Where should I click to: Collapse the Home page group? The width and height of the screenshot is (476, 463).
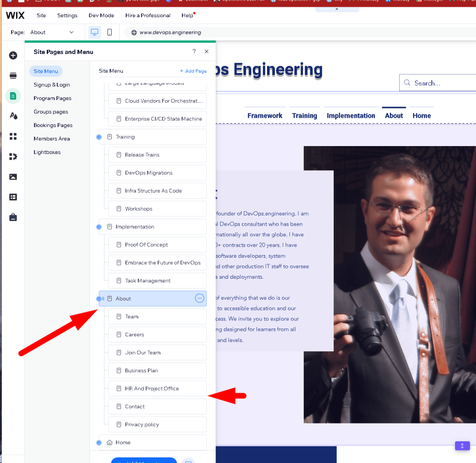point(99,443)
